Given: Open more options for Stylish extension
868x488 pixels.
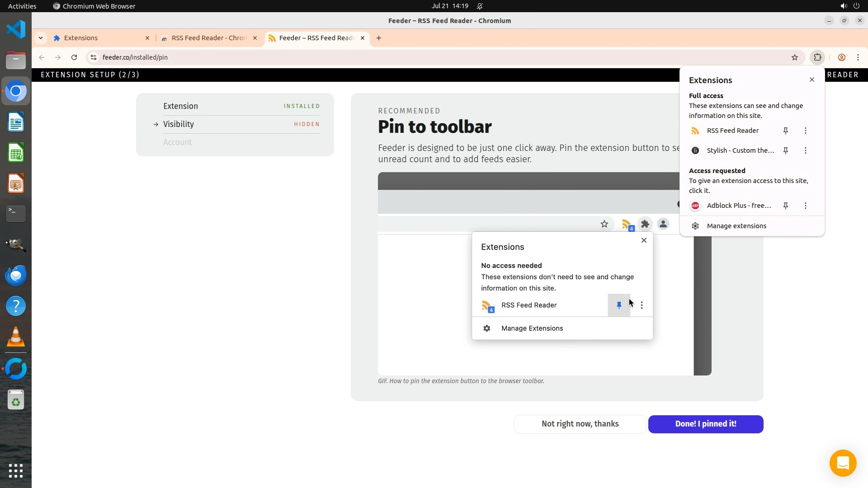Looking at the screenshot, I should [x=806, y=150].
